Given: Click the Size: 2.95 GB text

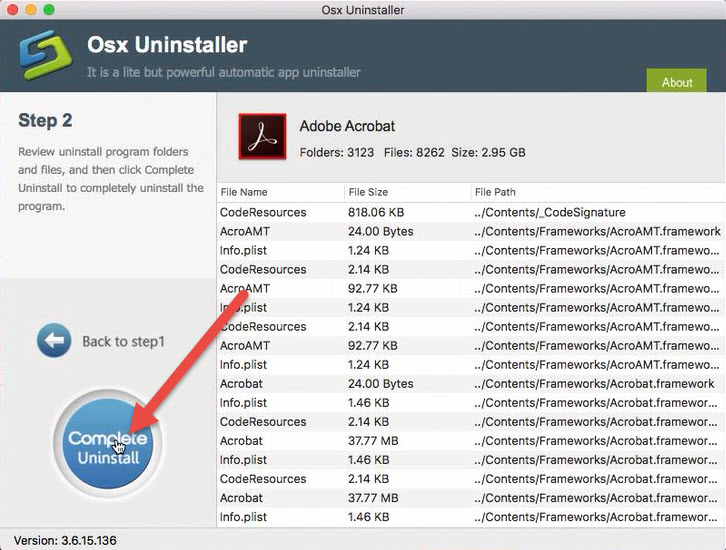Looking at the screenshot, I should click(488, 152).
